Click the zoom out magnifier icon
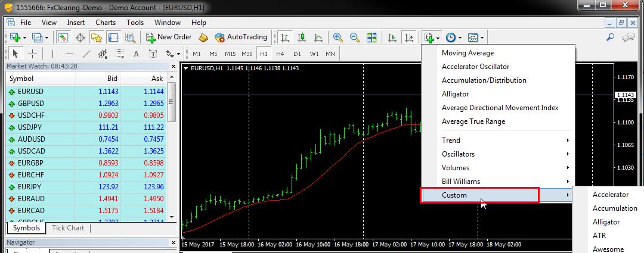644x253 pixels. point(355,38)
